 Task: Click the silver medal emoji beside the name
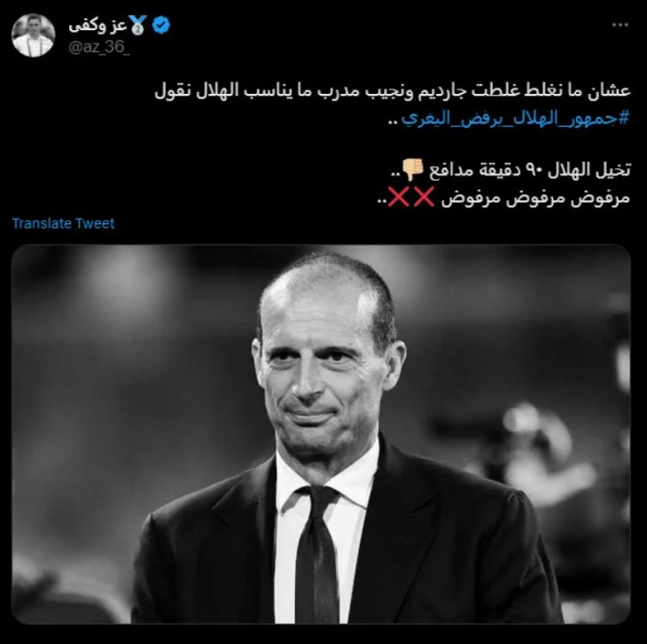click(x=137, y=26)
